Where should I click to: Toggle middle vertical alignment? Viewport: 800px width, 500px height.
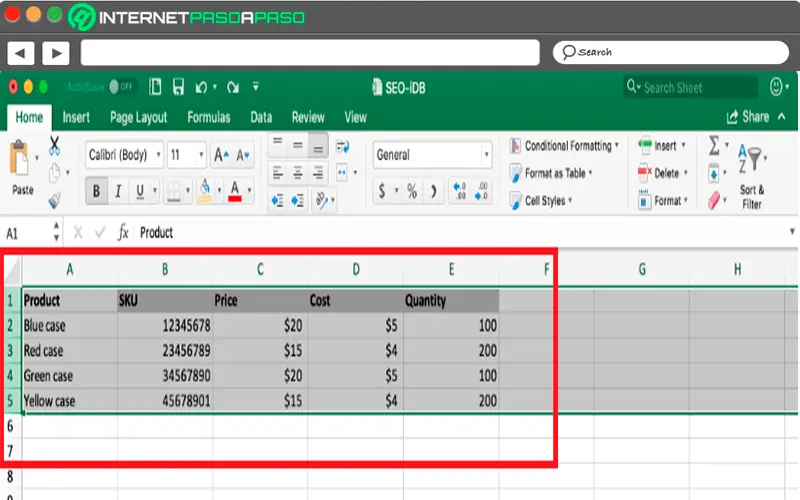[298, 145]
